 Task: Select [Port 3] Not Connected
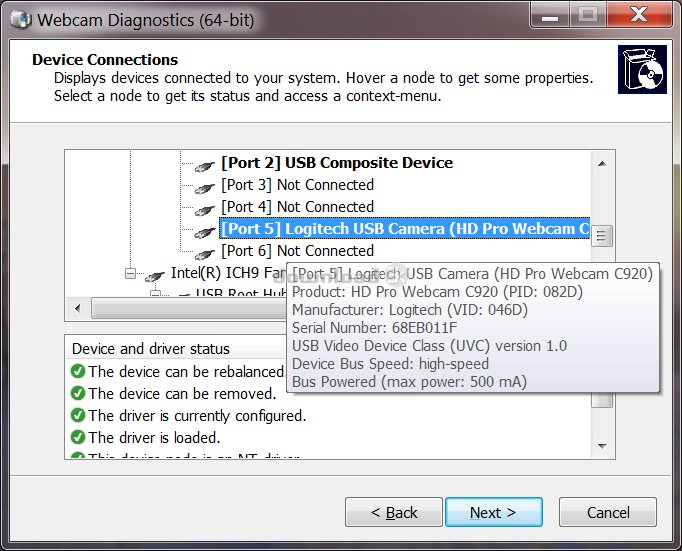[298, 185]
